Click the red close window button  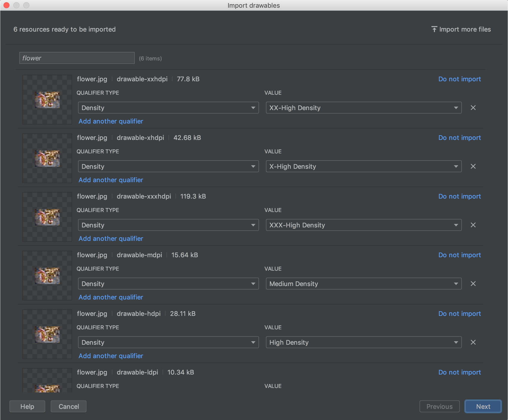tap(6, 5)
